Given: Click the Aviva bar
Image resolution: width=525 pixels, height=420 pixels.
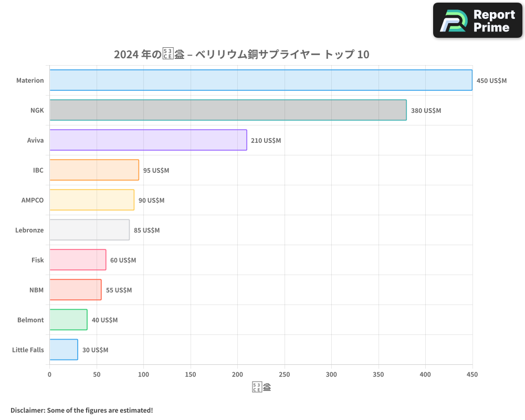Looking at the screenshot, I should 148,140.
